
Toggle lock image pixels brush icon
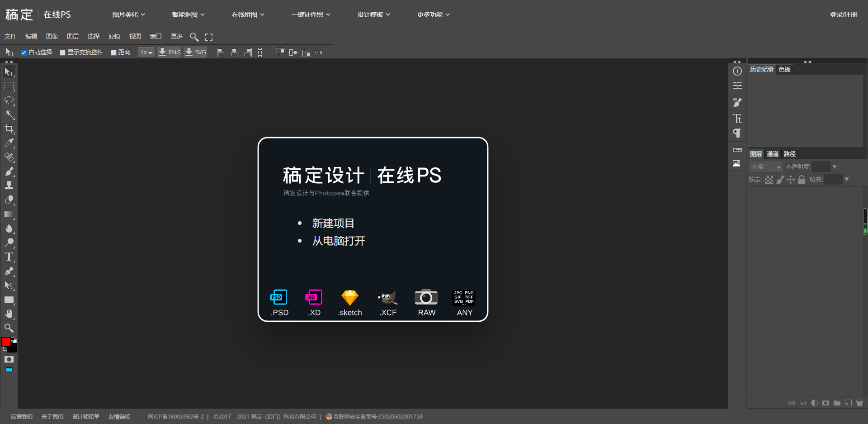point(780,180)
